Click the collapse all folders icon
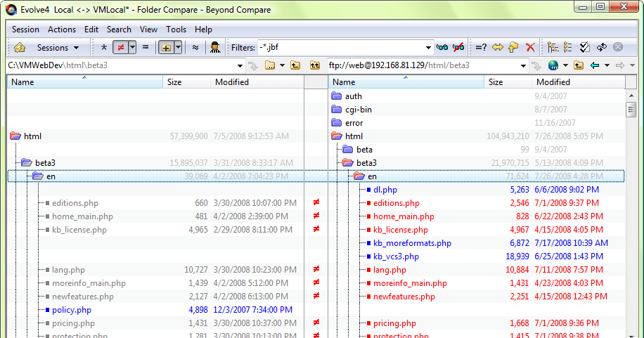644x338 pixels. (568, 48)
